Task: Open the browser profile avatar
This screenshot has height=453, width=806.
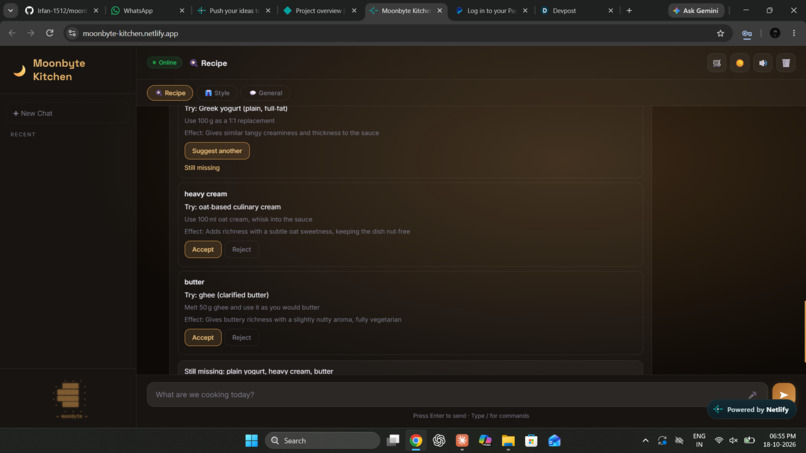Action: click(x=775, y=33)
